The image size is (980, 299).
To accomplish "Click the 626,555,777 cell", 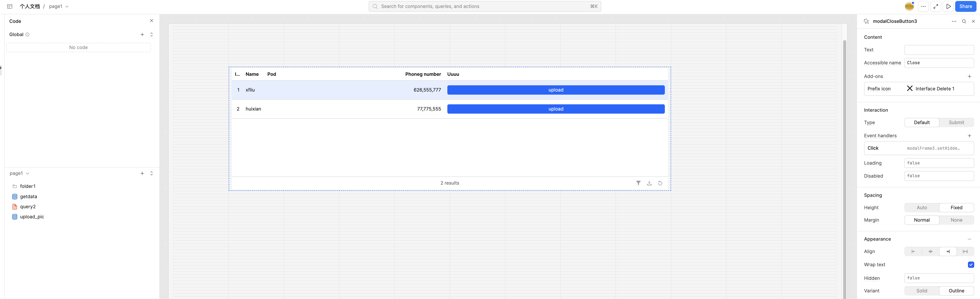I will point(427,90).
